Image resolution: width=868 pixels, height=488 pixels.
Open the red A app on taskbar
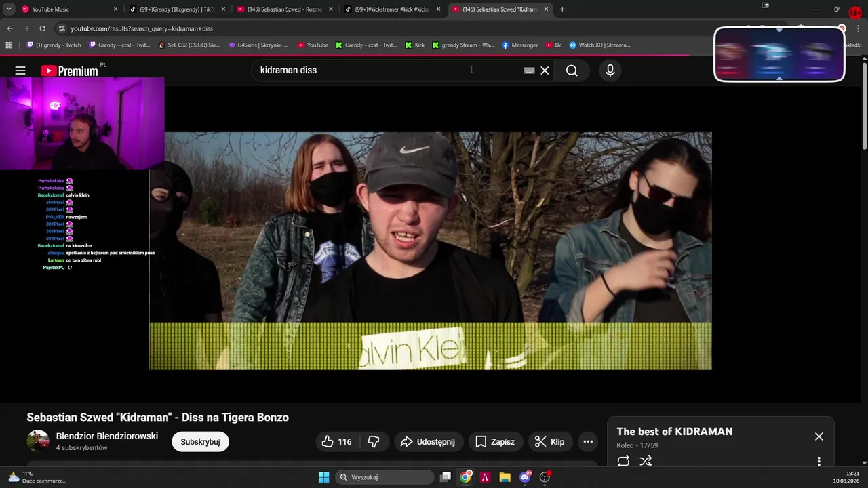(x=485, y=477)
